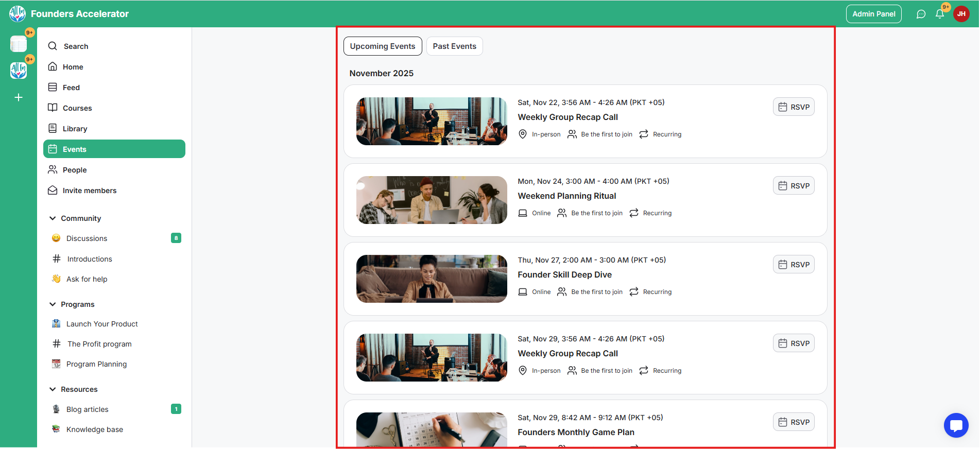980x449 pixels.
Task: RSVP to Nov 29 Weekly Group Recap Call
Action: (794, 343)
